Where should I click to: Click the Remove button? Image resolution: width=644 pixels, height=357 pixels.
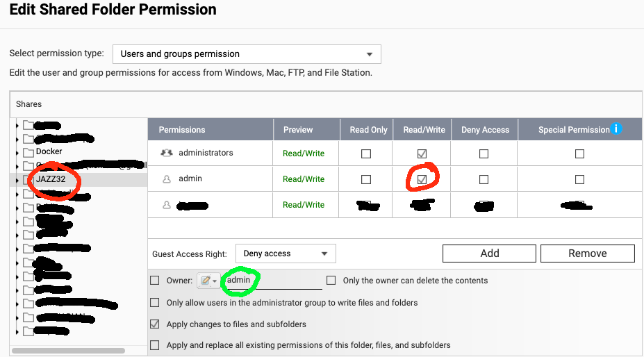point(587,254)
